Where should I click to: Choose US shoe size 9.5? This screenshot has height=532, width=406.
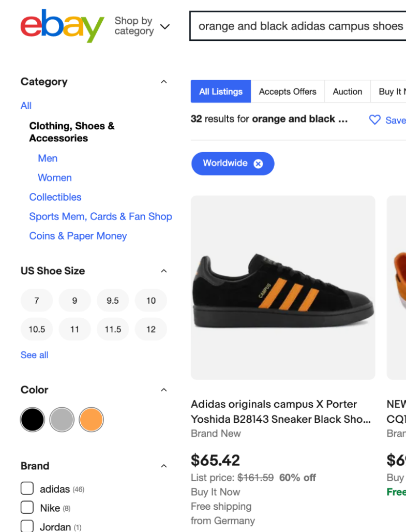[x=113, y=301]
